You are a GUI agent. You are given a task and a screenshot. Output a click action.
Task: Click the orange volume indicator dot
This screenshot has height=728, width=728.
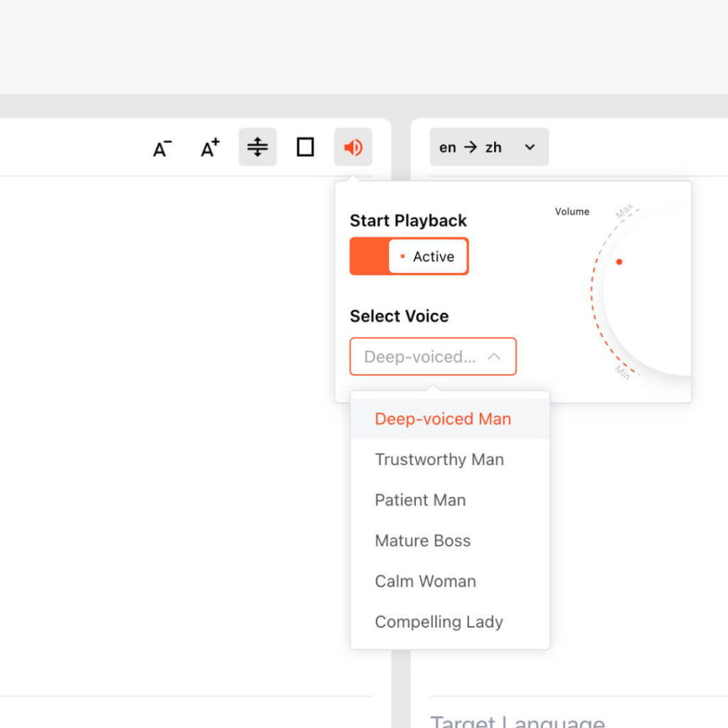[x=619, y=262]
